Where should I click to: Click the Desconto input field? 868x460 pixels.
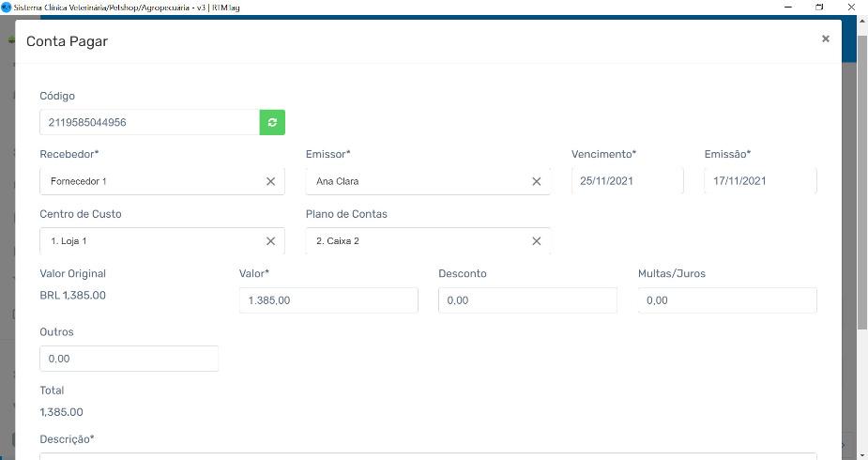pos(527,300)
